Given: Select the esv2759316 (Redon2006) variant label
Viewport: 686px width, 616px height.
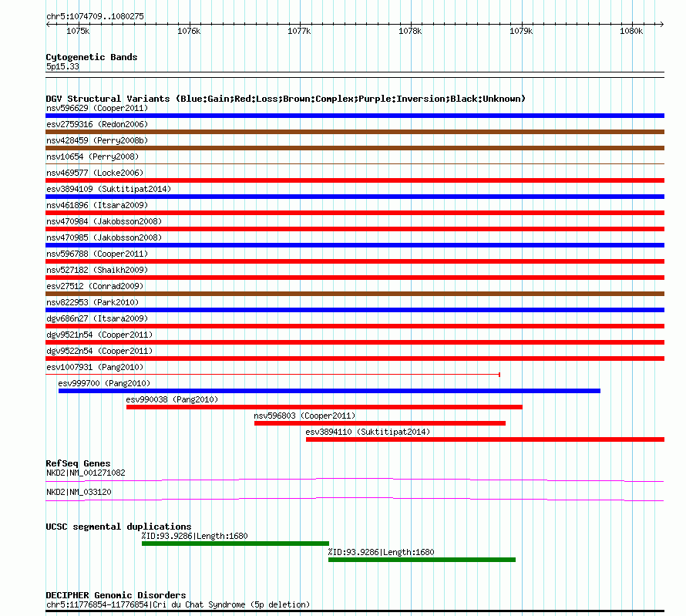Looking at the screenshot, I should click(x=97, y=124).
